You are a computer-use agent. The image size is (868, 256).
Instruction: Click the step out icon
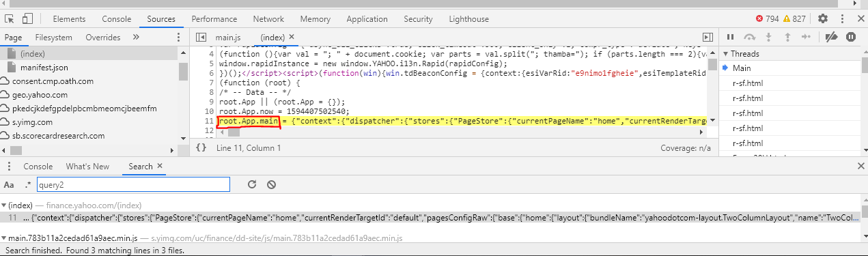point(787,38)
